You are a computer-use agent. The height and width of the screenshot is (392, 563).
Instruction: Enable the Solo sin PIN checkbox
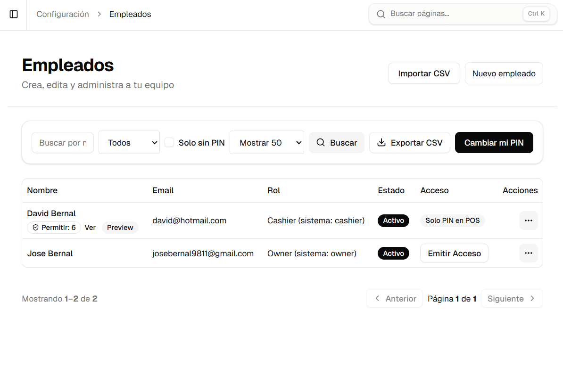tap(169, 142)
